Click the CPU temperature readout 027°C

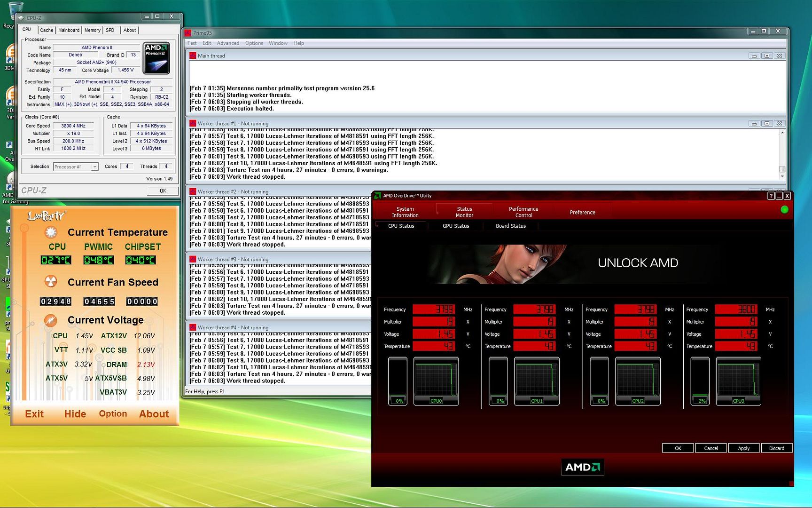pyautogui.click(x=56, y=260)
